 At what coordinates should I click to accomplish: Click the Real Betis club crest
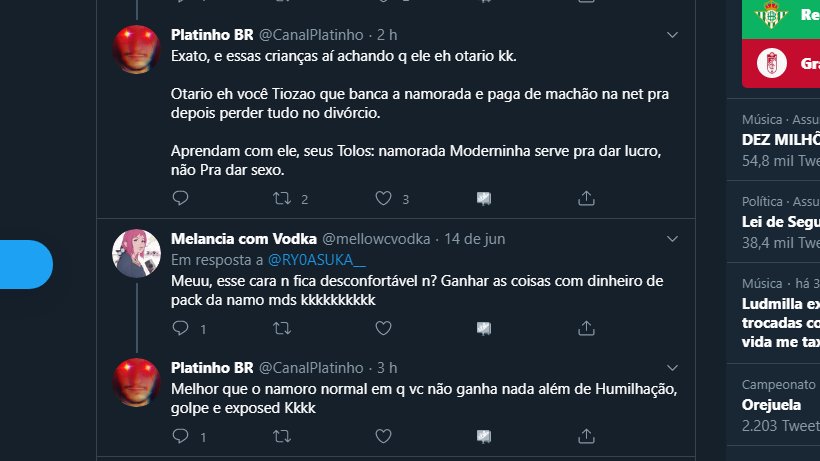771,14
